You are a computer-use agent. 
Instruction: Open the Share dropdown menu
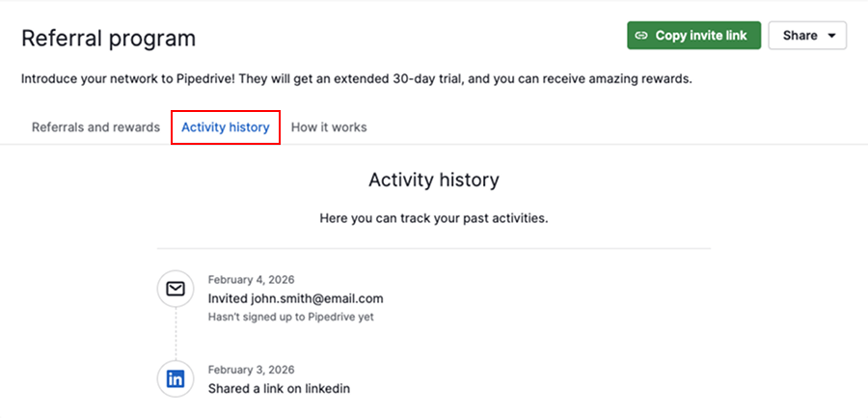[x=806, y=36]
